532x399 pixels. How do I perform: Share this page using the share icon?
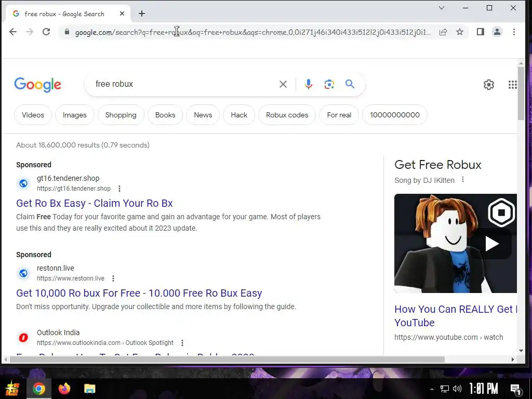pos(443,32)
